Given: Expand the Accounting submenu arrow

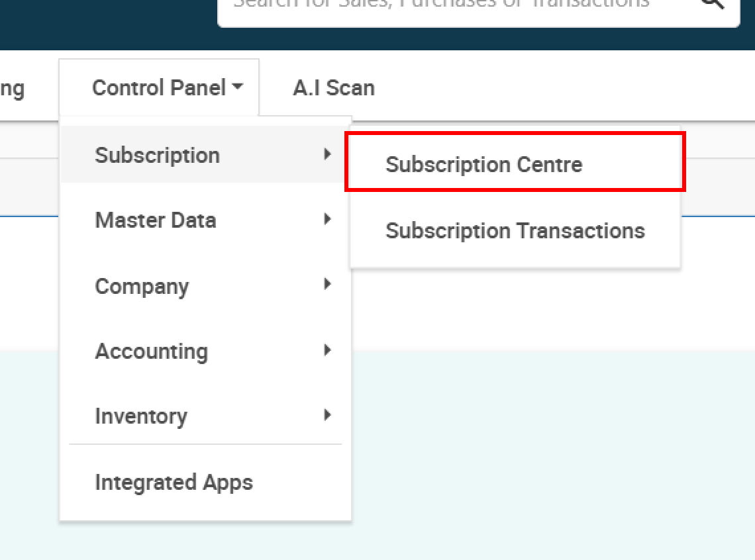Looking at the screenshot, I should coord(327,350).
